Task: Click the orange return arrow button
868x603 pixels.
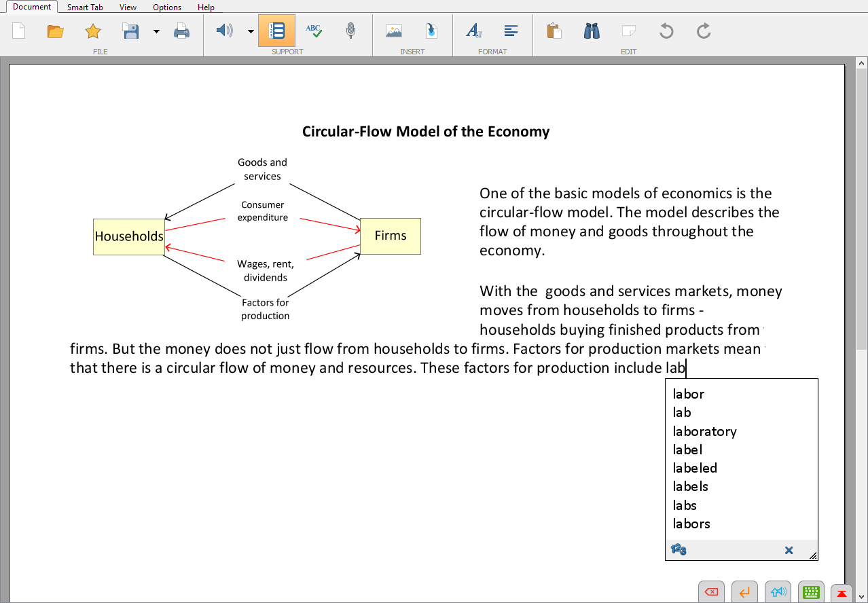Action: point(744,592)
